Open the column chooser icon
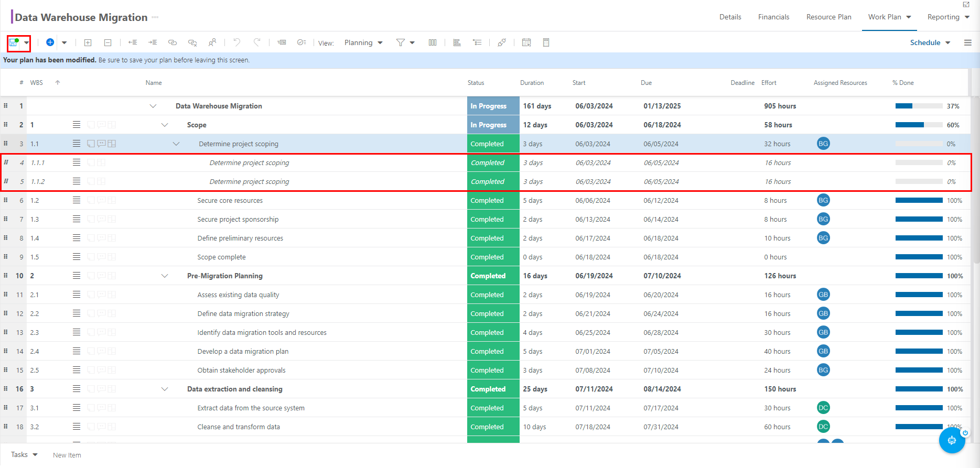 (433, 42)
